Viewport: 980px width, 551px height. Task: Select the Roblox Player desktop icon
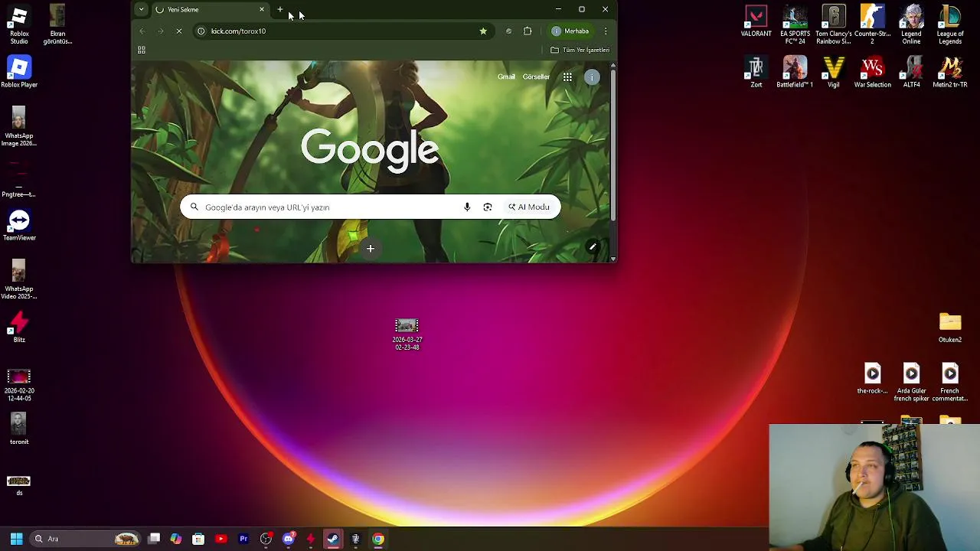(19, 72)
